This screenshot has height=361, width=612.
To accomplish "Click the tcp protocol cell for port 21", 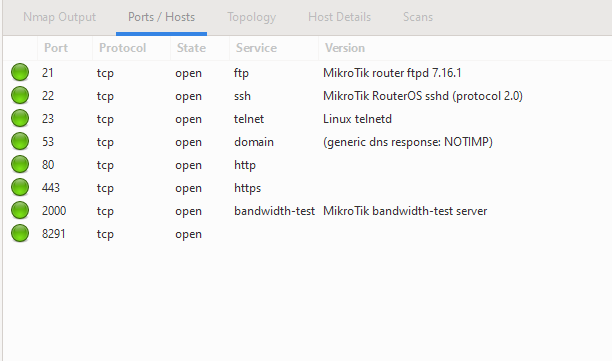I will click(x=105, y=73).
